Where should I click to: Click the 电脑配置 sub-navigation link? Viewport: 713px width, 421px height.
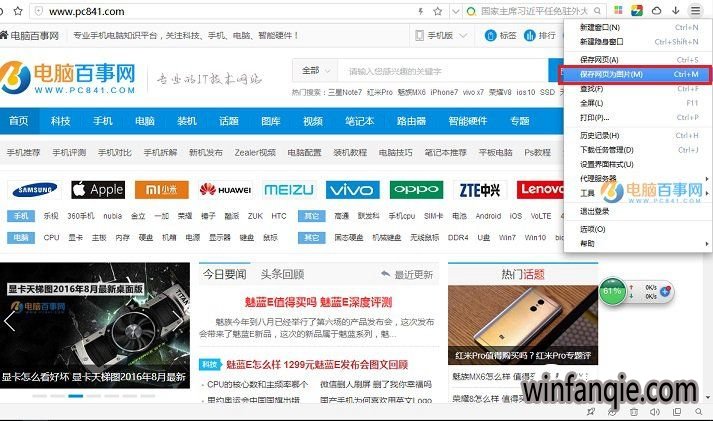[304, 152]
